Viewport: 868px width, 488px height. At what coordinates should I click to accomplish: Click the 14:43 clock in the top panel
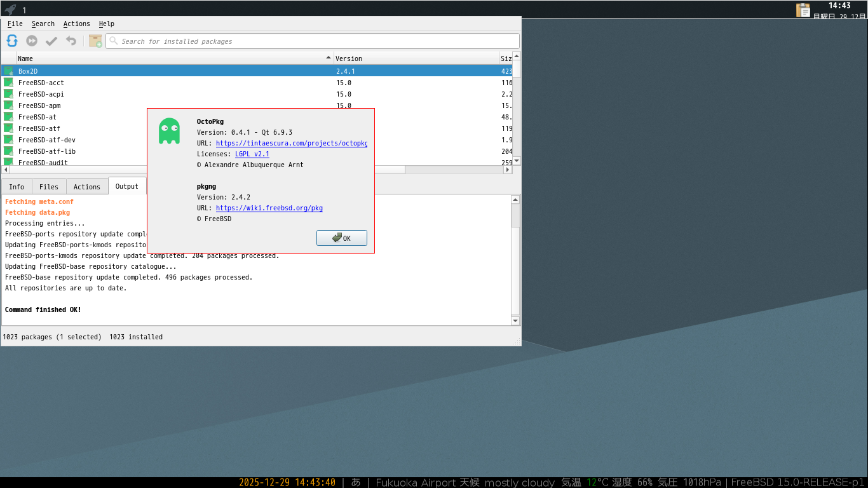[x=839, y=6]
